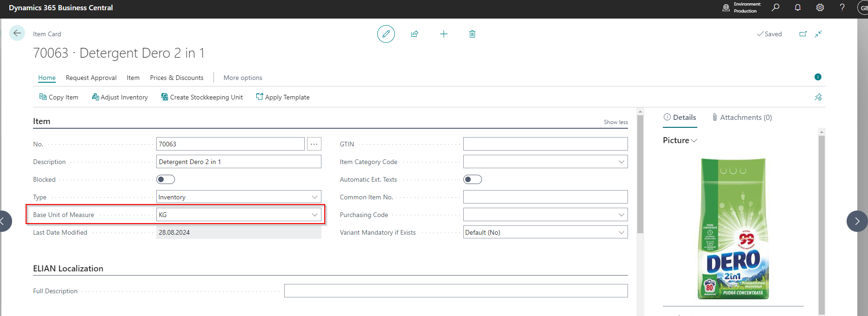
Task: Click in the GTIN field
Action: 546,144
